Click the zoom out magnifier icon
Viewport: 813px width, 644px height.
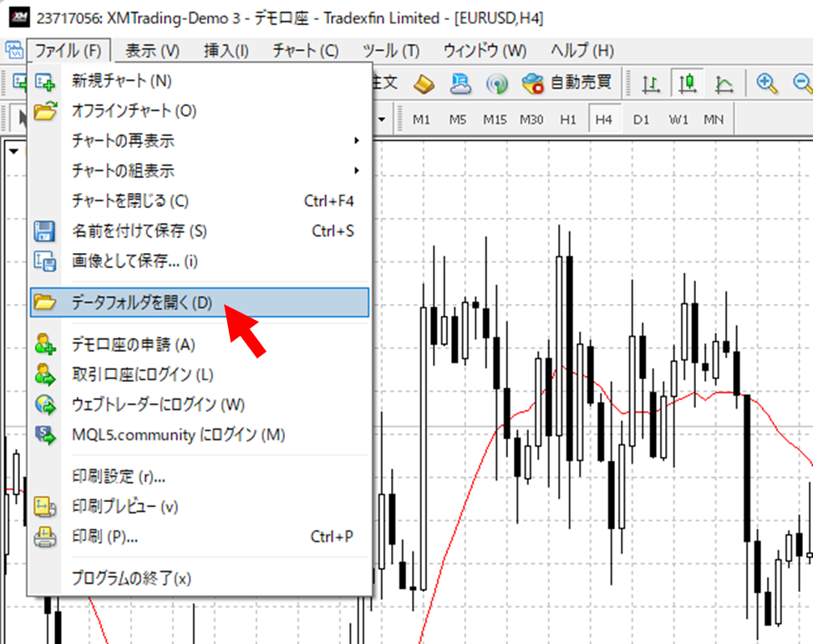pos(803,83)
